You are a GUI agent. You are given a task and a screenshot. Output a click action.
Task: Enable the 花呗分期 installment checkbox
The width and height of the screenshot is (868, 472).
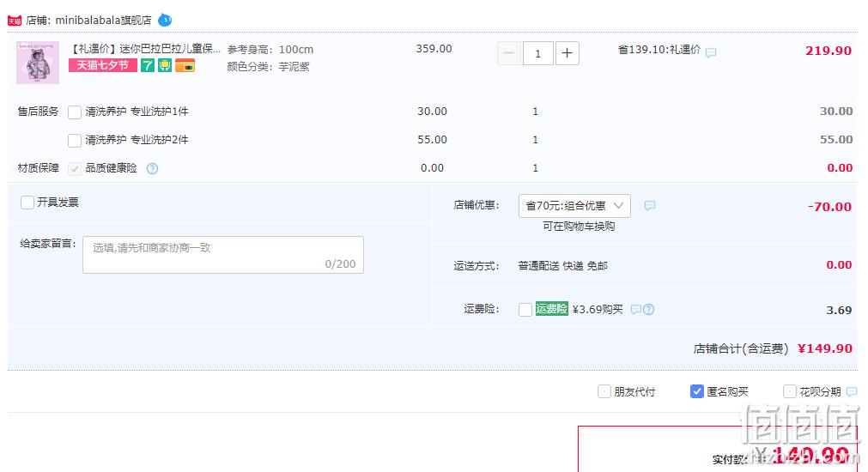pos(790,392)
